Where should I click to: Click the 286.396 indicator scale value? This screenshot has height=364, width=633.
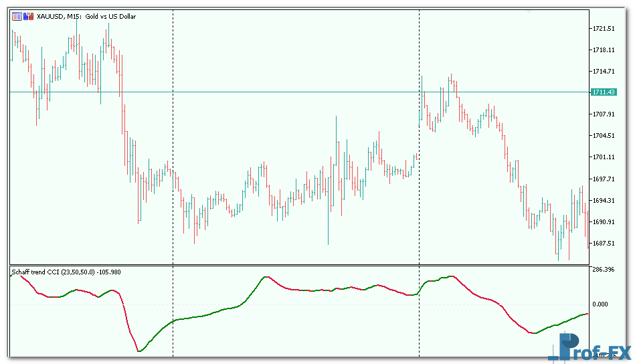pos(603,270)
